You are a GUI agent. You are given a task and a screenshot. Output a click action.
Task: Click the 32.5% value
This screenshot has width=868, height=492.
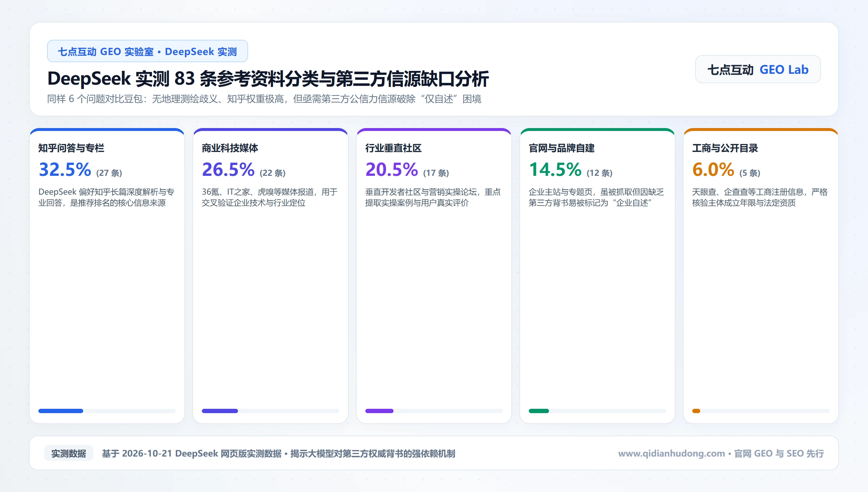(x=65, y=170)
